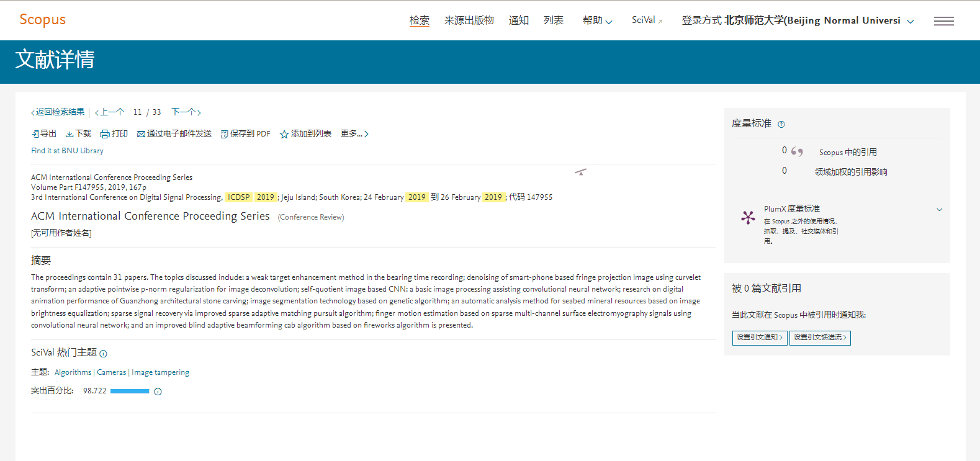Click 领域加权的引用影响 label
The image size is (980, 461).
pyautogui.click(x=851, y=172)
